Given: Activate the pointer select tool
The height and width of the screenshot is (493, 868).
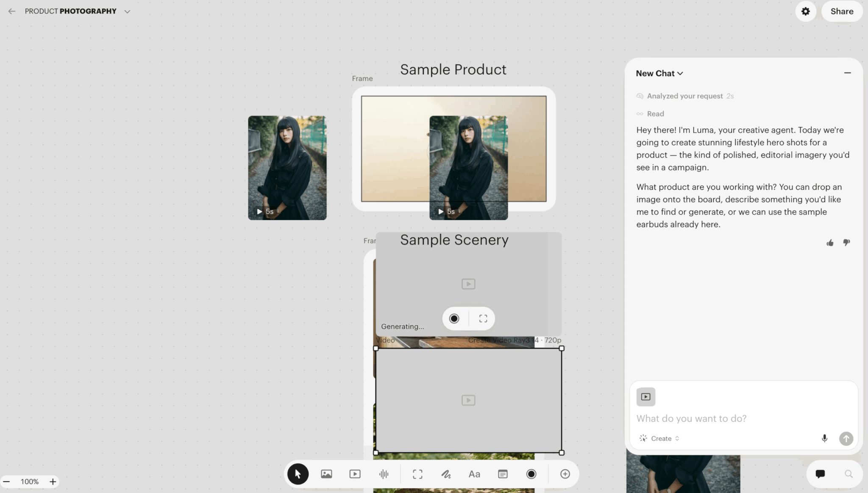Looking at the screenshot, I should (x=298, y=474).
